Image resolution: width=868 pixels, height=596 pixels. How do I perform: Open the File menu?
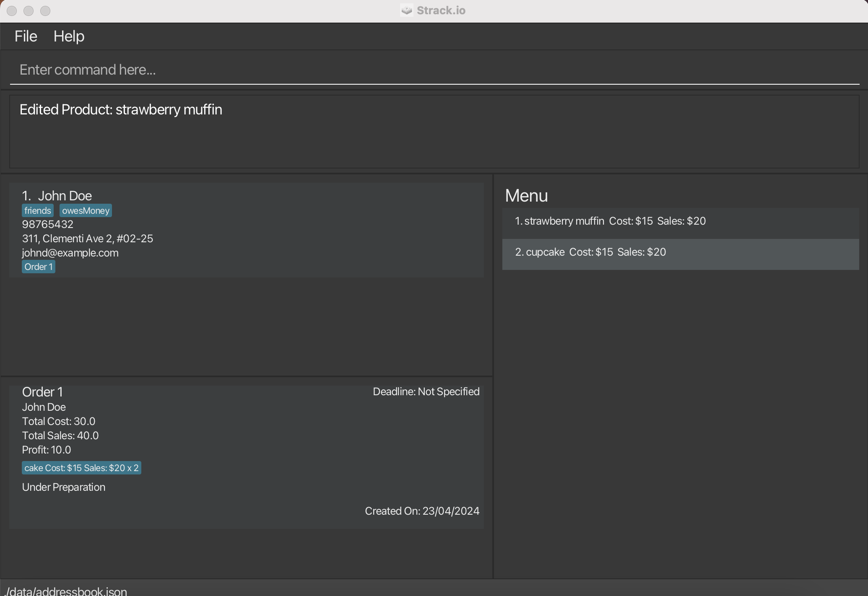pos(26,36)
